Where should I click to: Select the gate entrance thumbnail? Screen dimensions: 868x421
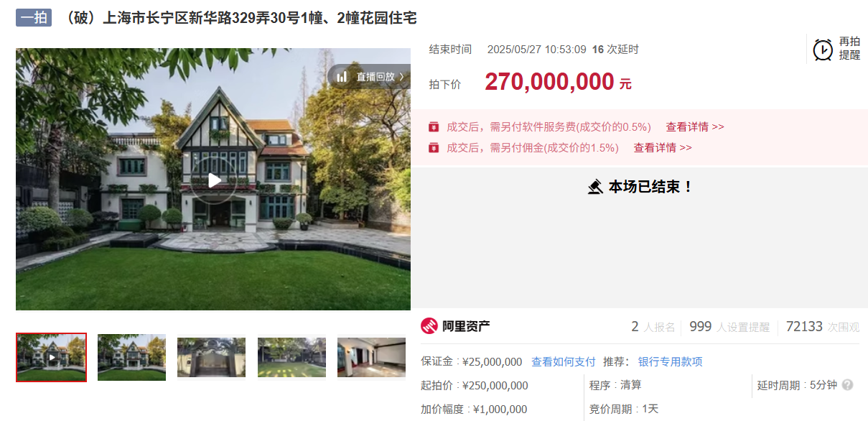[211, 357]
